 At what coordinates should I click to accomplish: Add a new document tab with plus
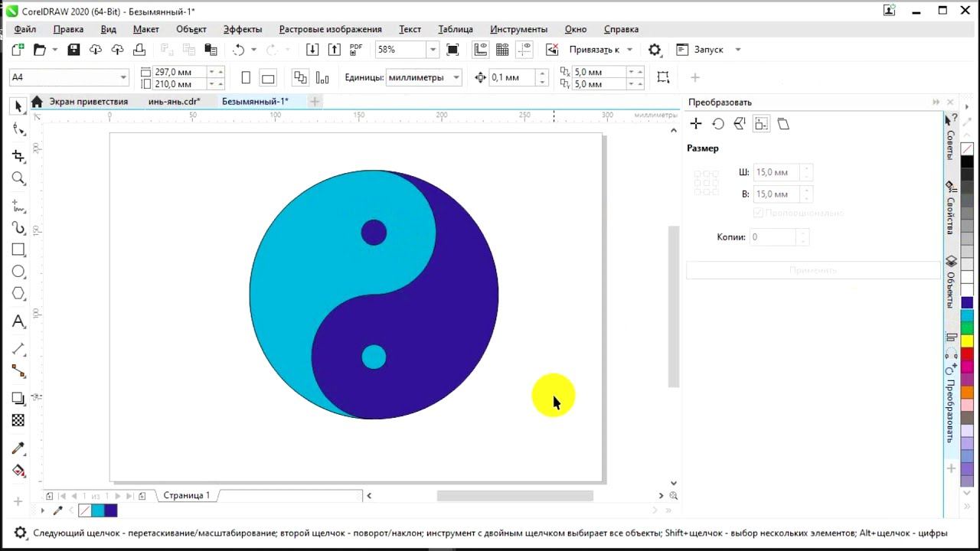(315, 101)
